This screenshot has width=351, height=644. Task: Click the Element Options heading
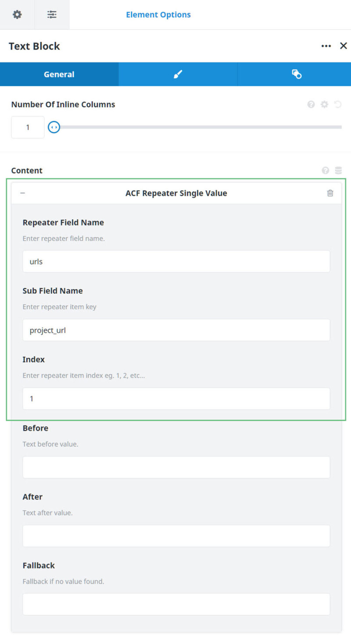[158, 14]
